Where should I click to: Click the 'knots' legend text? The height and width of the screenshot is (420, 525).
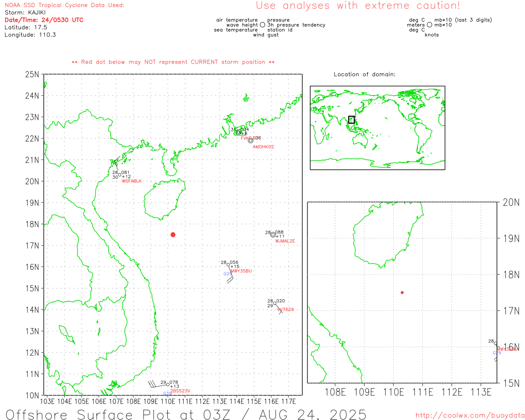(x=432, y=35)
